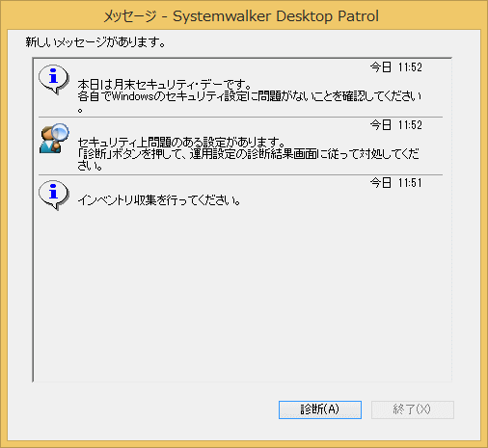
Task: Click the disabled 終了(X) button
Action: (x=413, y=409)
